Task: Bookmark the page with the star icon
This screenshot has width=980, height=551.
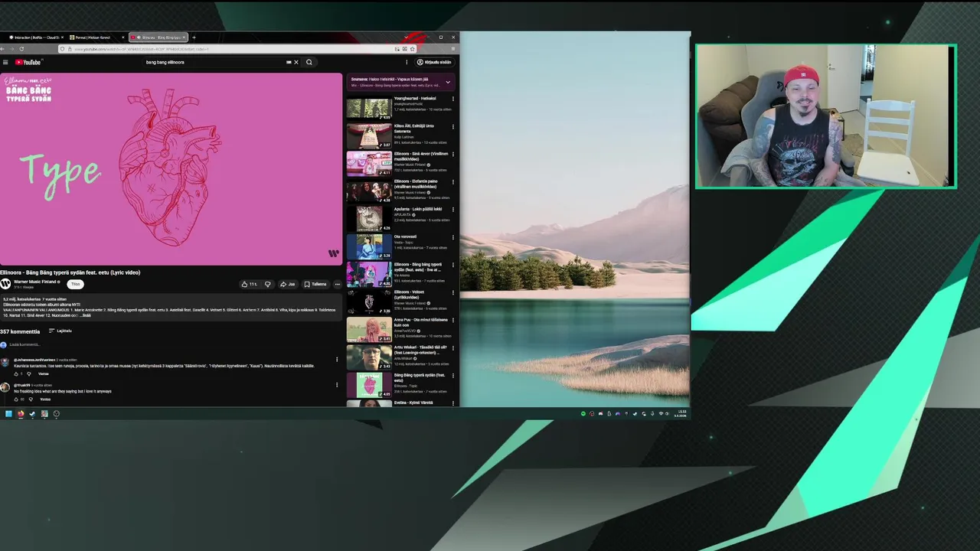Action: point(412,49)
